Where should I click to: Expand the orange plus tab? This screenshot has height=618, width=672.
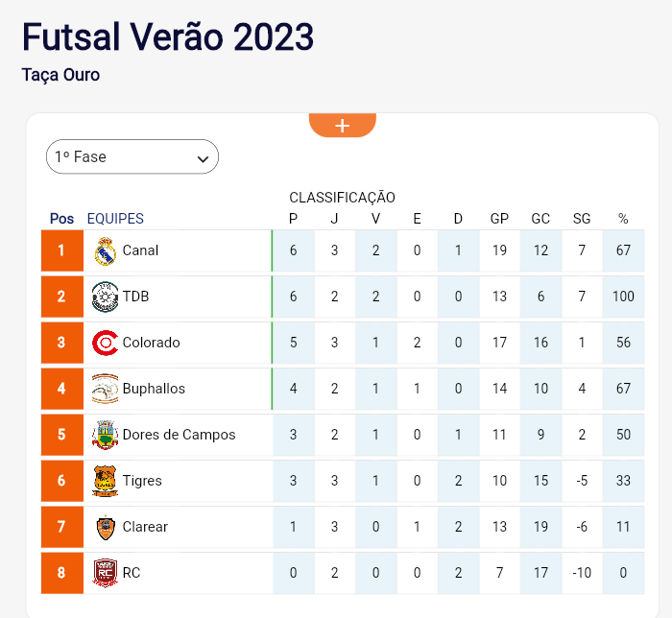(x=343, y=126)
